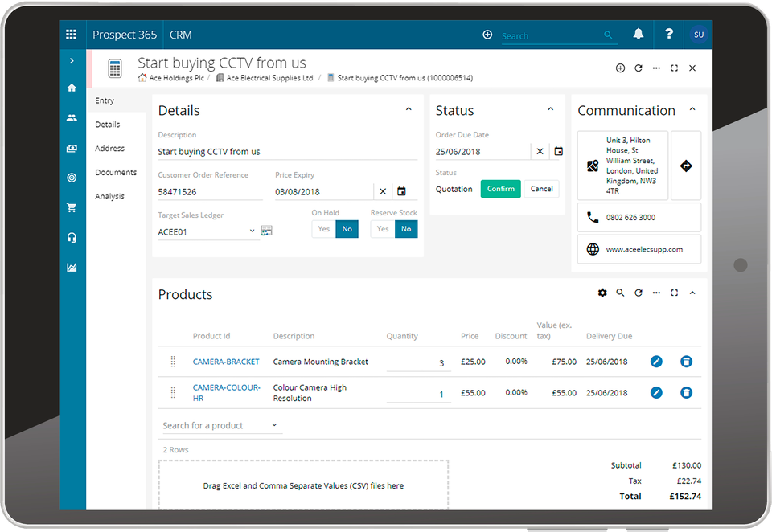Click the add plus icon beside search

point(487,35)
